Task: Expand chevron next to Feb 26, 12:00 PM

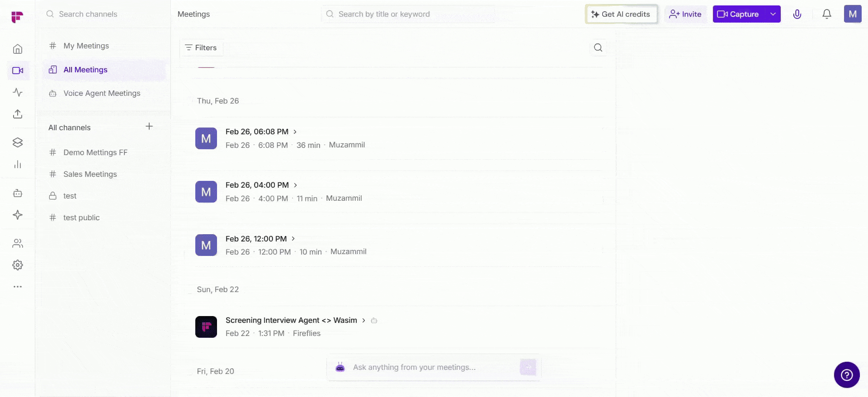Action: (x=293, y=239)
